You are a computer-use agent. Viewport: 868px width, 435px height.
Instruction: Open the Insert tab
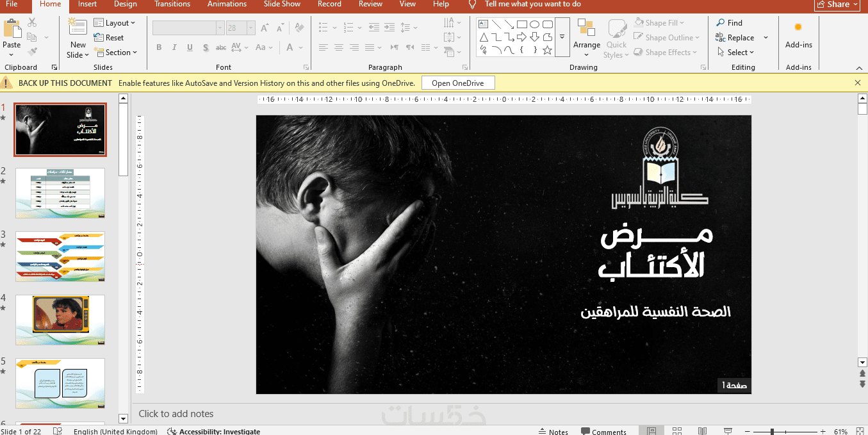pyautogui.click(x=88, y=4)
